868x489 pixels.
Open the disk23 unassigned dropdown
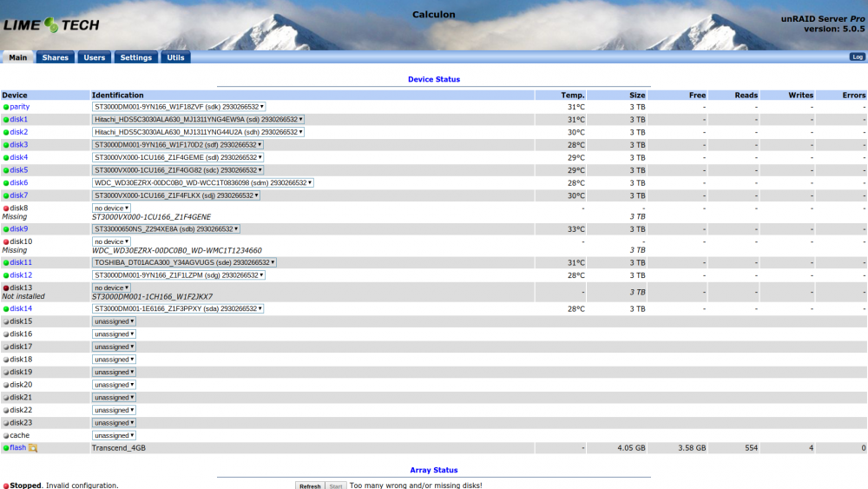click(x=114, y=423)
